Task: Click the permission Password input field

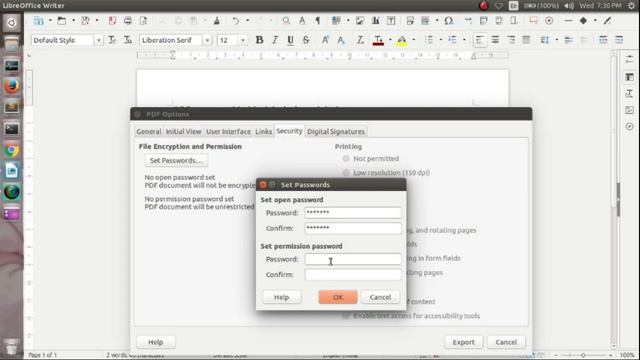Action: [x=353, y=259]
